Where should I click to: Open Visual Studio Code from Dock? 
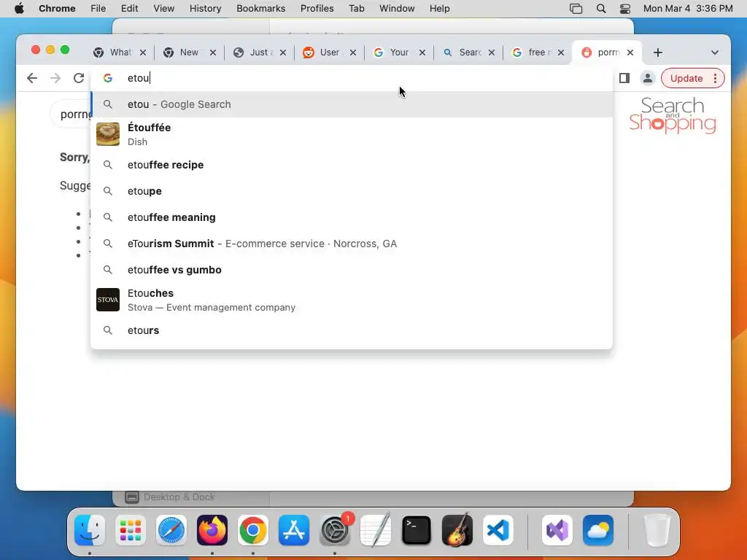[498, 530]
